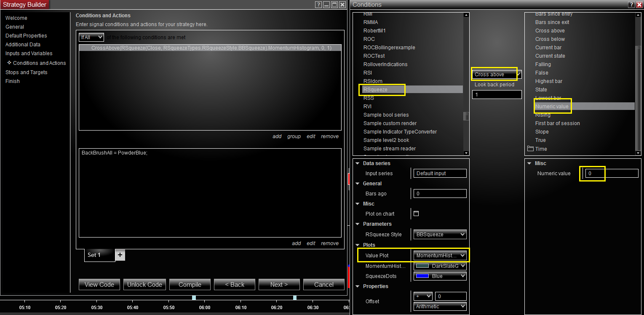Open the RSqueeze Style dropdown
The width and height of the screenshot is (644, 315).
pos(440,234)
